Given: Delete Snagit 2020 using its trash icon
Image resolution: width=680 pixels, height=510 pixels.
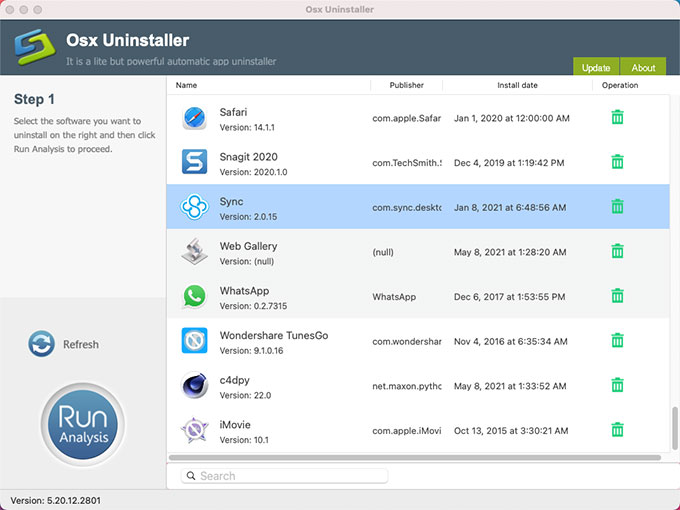Looking at the screenshot, I should (x=617, y=162).
